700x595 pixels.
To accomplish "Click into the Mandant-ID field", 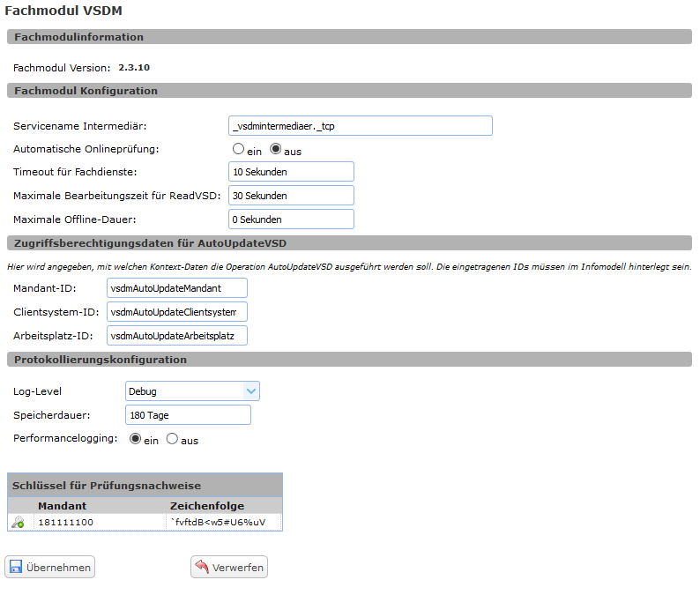I will (176, 288).
